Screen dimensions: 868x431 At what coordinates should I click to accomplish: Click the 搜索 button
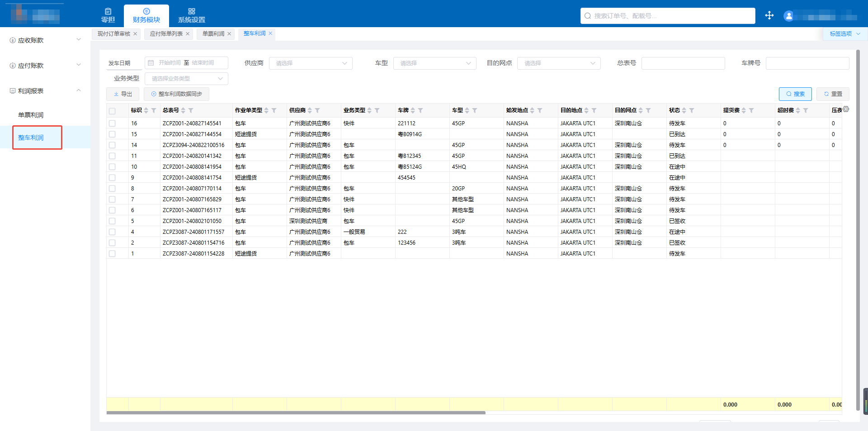pyautogui.click(x=795, y=94)
